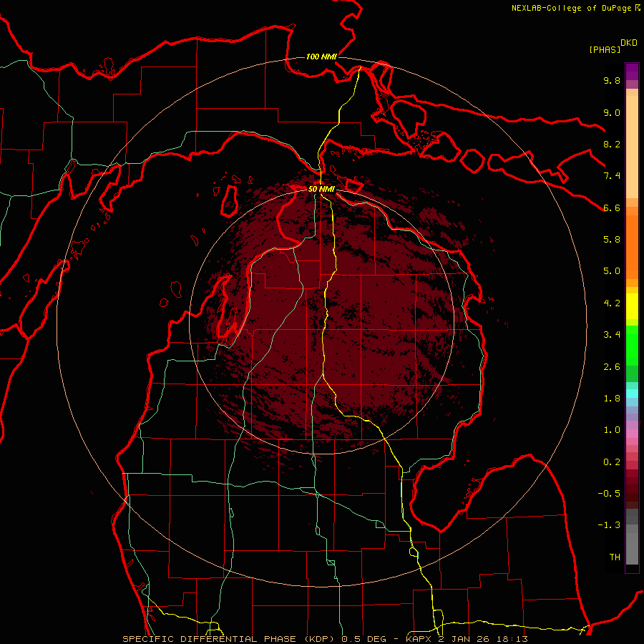The width and height of the screenshot is (644, 644).
Task: Select the 4.2 scale value label
Action: [x=612, y=303]
